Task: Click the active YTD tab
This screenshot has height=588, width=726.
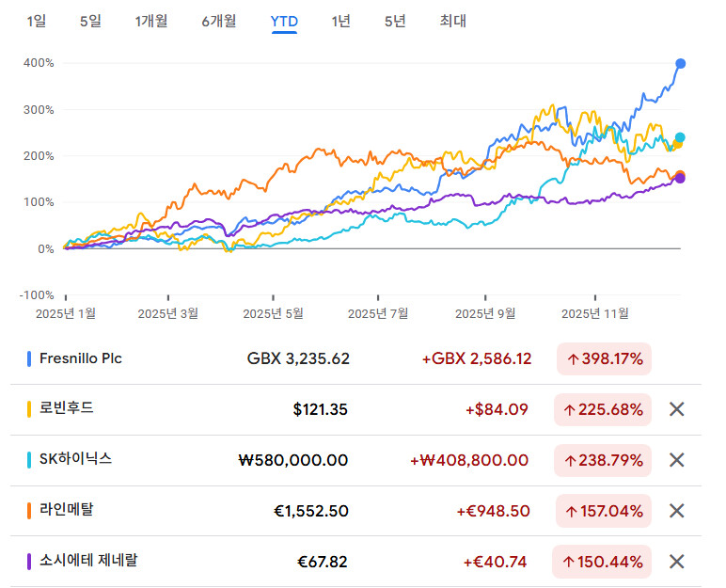Action: click(284, 21)
